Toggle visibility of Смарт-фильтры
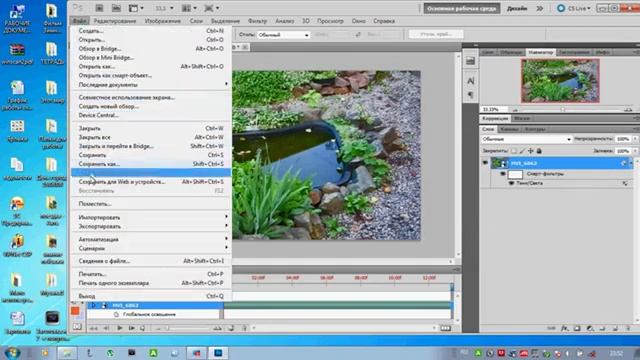The image size is (640, 360). (x=503, y=173)
